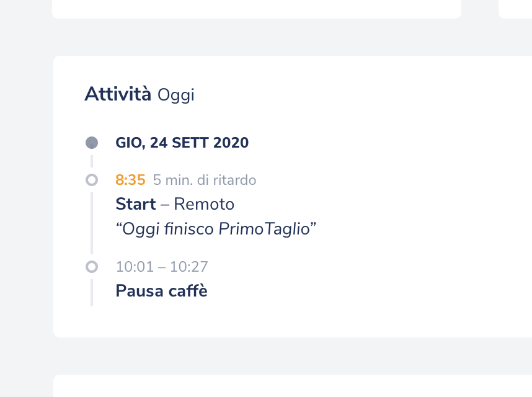Select the "Oggi finisco PrimoTaglio" quote
This screenshot has width=532, height=397.
click(216, 229)
